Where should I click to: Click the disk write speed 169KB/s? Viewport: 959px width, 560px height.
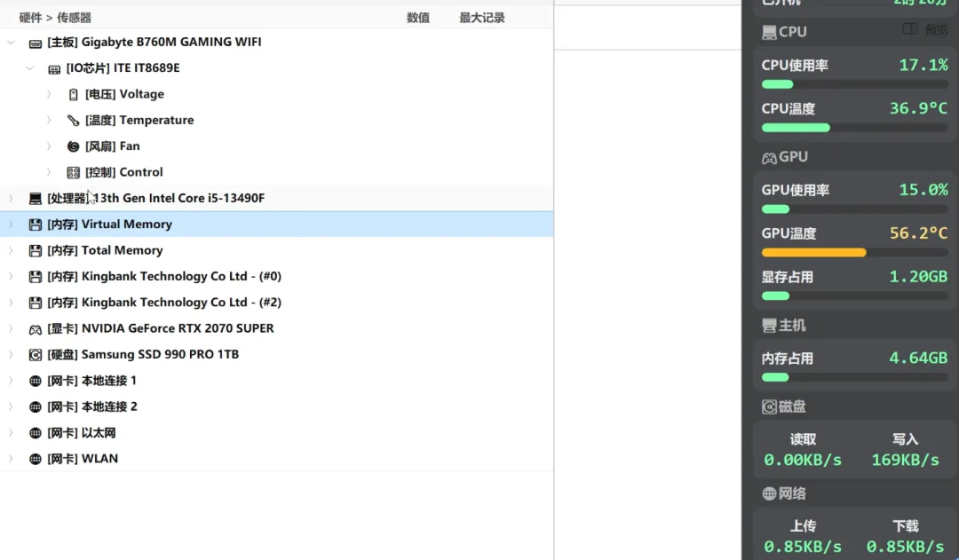905,460
